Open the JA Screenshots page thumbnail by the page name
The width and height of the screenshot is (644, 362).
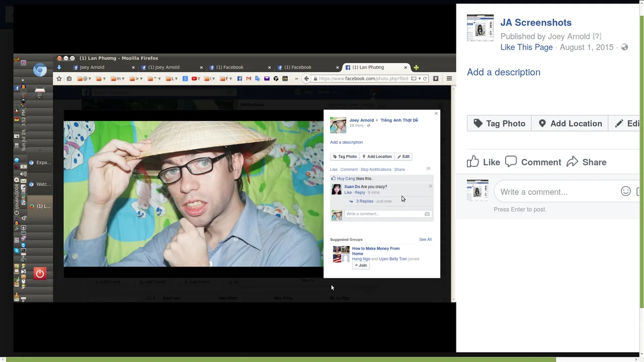click(480, 28)
